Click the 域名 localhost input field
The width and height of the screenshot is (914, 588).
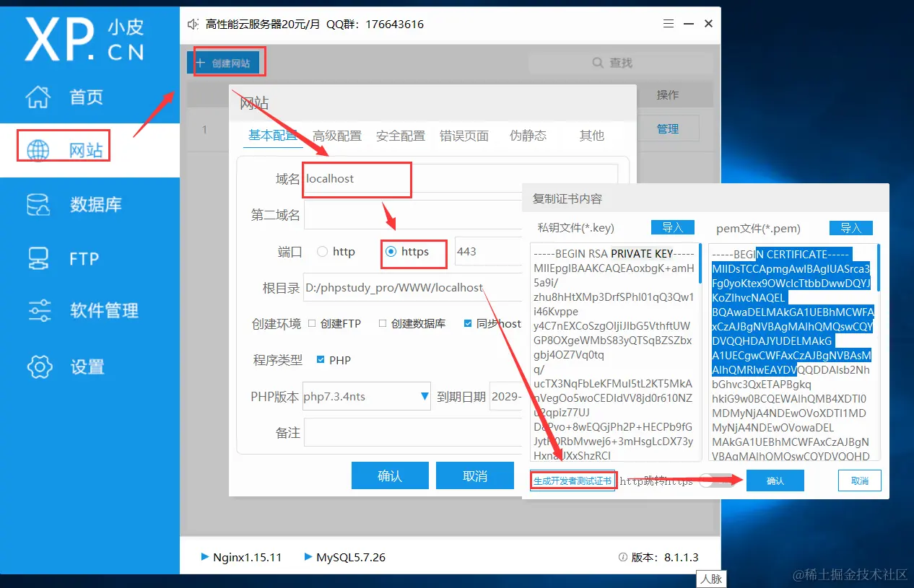pyautogui.click(x=461, y=178)
